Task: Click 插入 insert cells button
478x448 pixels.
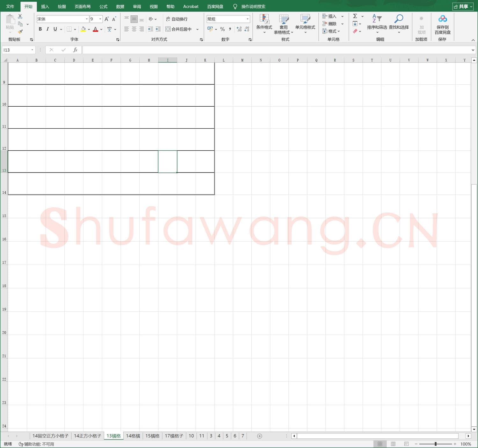Action: [330, 16]
